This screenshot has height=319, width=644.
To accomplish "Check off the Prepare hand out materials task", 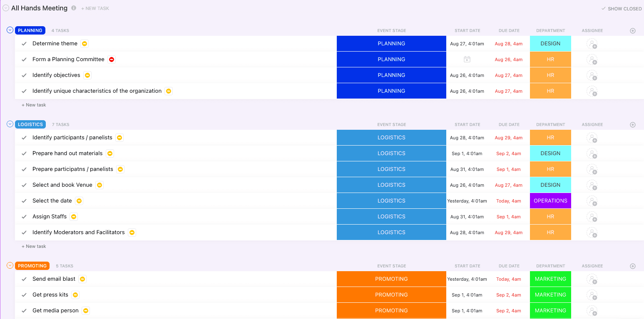I will point(24,153).
